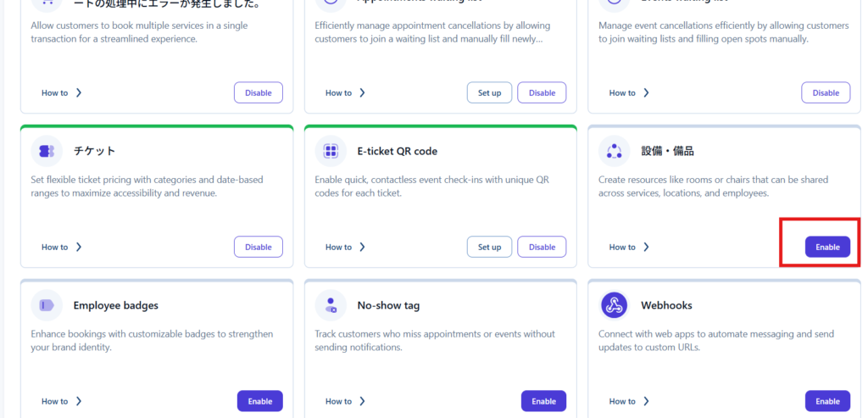Enable the No-show tag feature
Image resolution: width=868 pixels, height=418 pixels.
(543, 401)
